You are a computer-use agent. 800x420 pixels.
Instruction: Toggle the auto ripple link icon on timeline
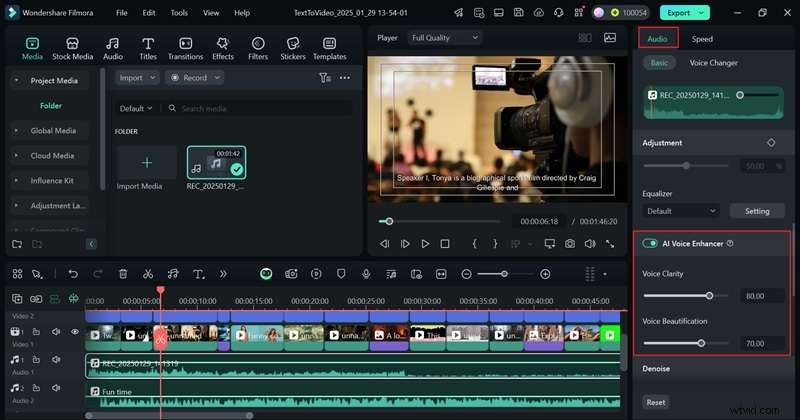[36, 299]
